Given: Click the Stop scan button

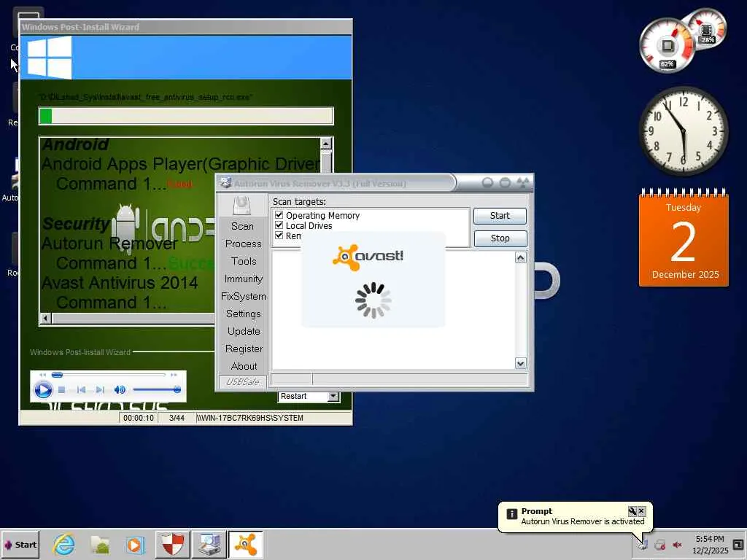Looking at the screenshot, I should pos(500,238).
